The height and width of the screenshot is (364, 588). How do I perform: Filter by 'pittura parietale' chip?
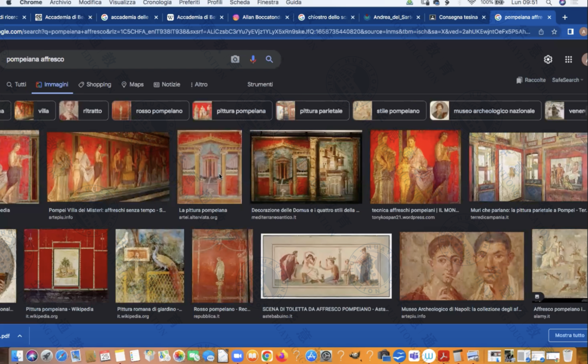click(313, 110)
